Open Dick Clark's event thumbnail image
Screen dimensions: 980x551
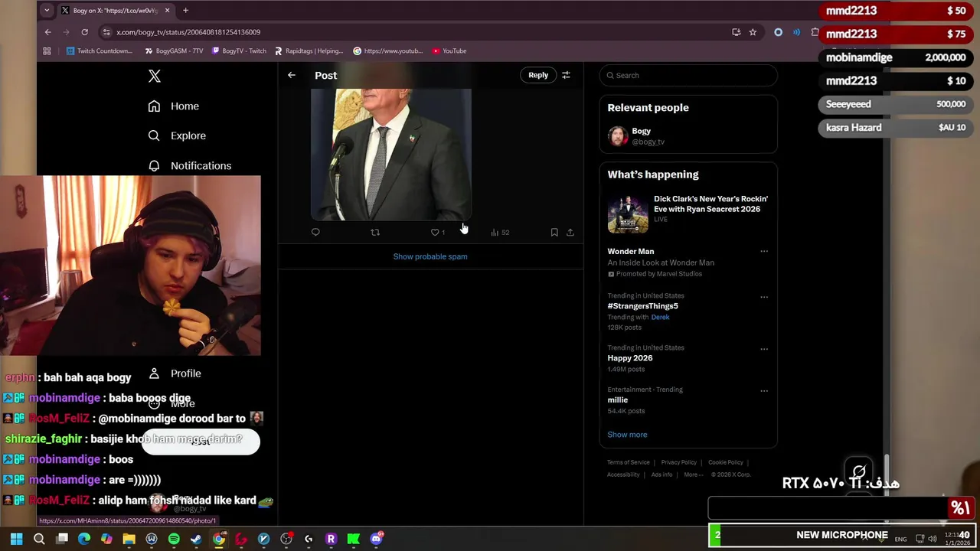(628, 214)
